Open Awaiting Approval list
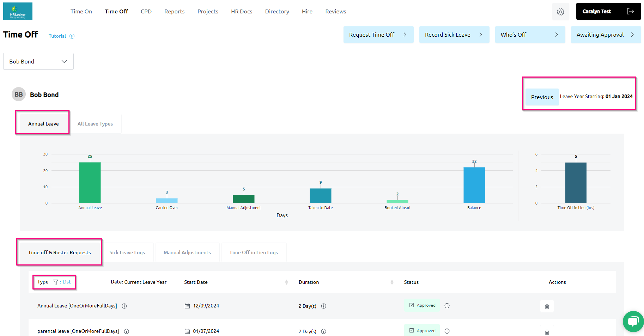Screen dimensions: 644x336 (x=606, y=35)
